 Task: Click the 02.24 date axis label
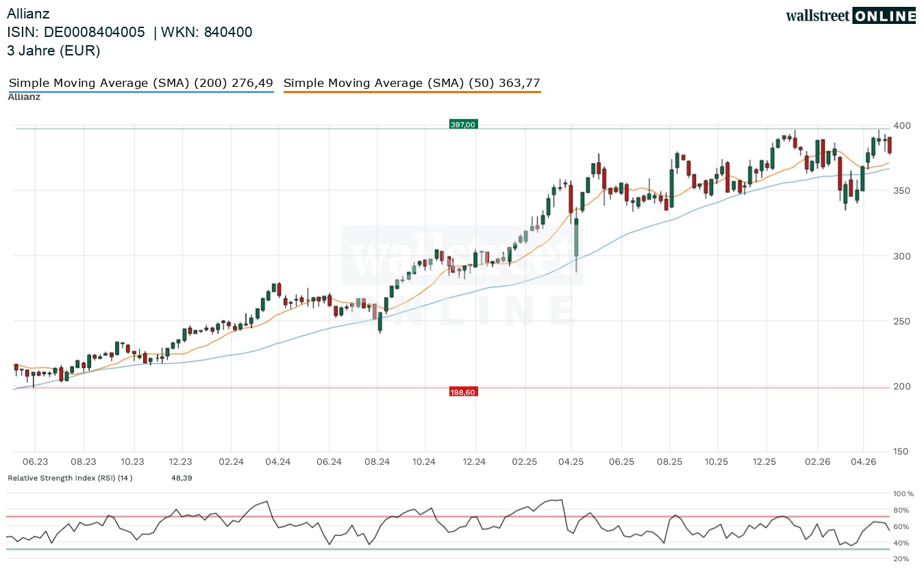click(232, 462)
